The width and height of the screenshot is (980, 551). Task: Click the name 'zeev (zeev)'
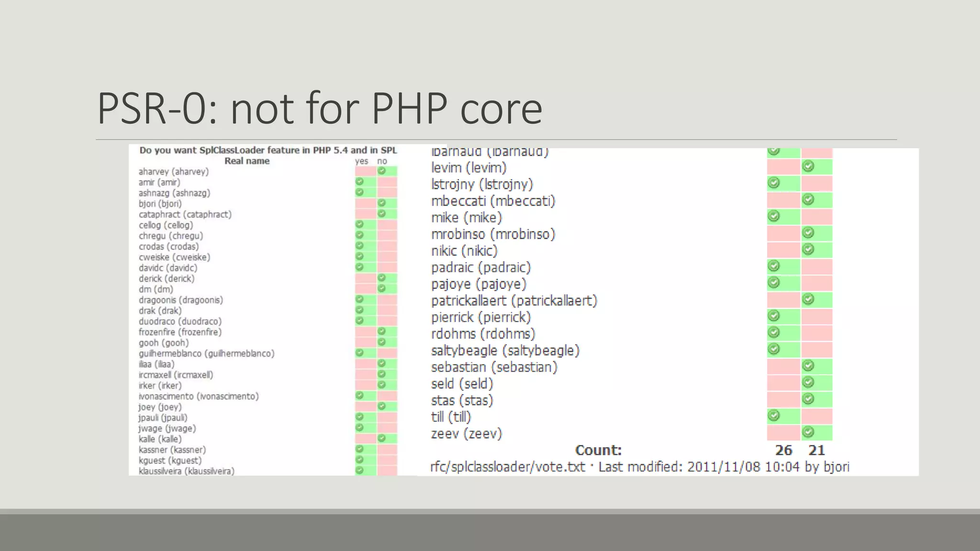click(467, 434)
